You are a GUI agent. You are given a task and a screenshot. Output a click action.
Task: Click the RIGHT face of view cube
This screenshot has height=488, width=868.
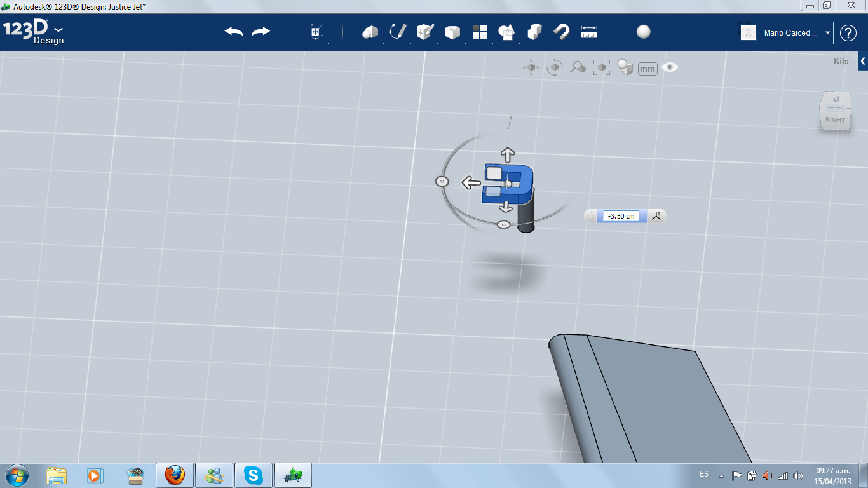tap(836, 119)
